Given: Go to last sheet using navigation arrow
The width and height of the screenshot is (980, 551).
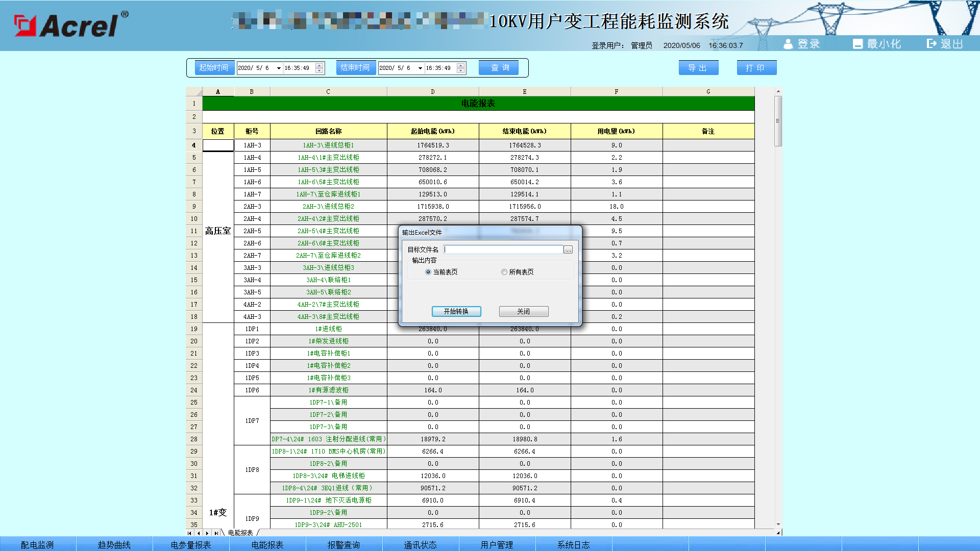Looking at the screenshot, I should click(x=216, y=533).
